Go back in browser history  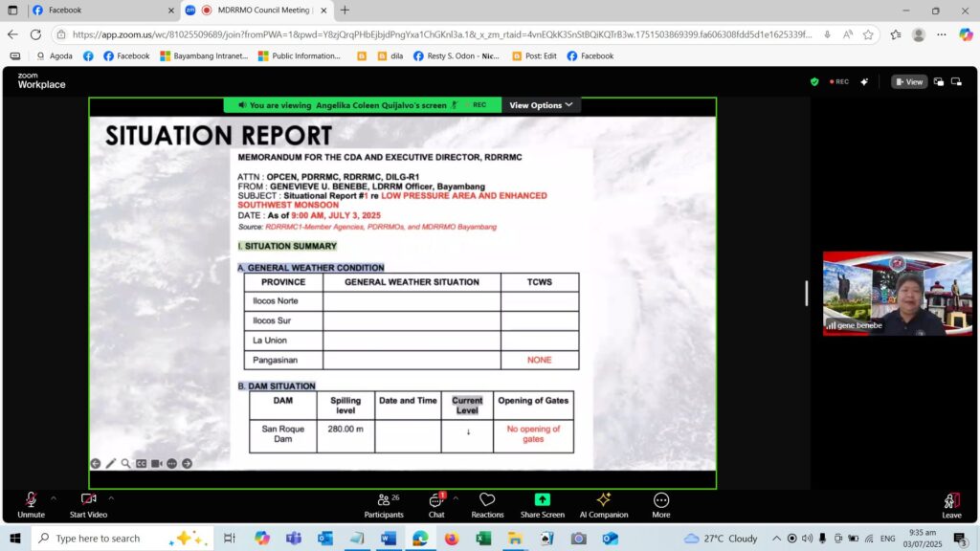12,34
